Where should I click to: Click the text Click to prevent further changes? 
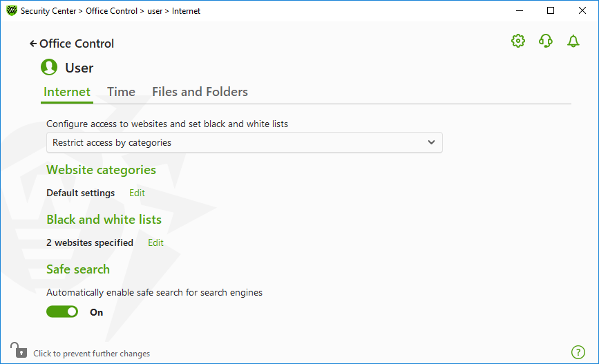(x=92, y=354)
